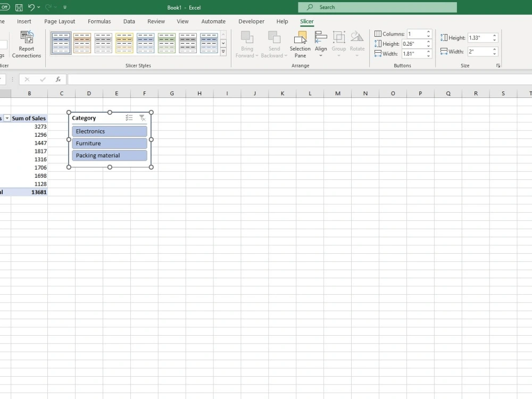Decrease button Width with spinner arrow
This screenshot has width=532, height=399.
(x=428, y=56)
